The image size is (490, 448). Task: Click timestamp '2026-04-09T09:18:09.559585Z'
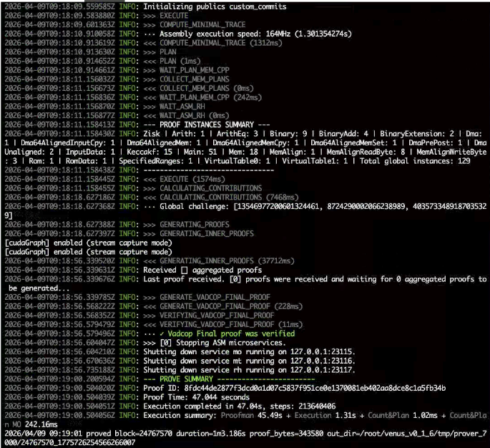tap(59, 6)
